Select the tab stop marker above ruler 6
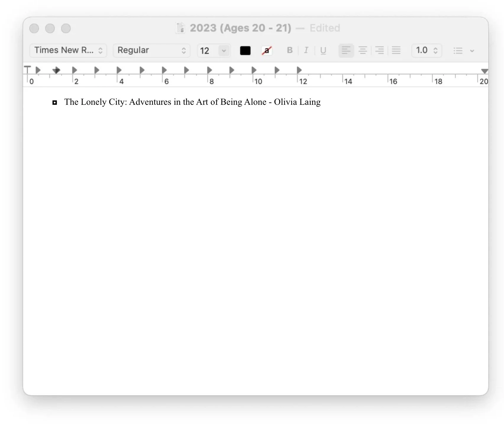 164,70
